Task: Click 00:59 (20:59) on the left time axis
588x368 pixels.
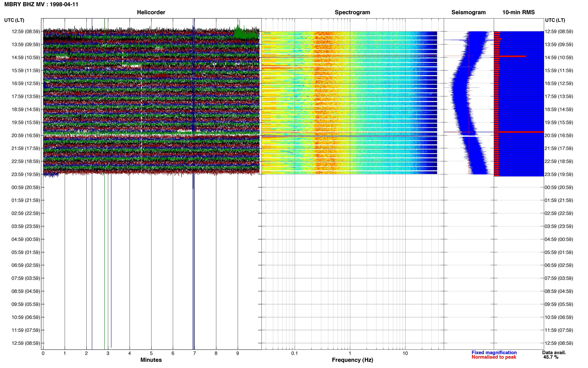Action: pos(26,187)
